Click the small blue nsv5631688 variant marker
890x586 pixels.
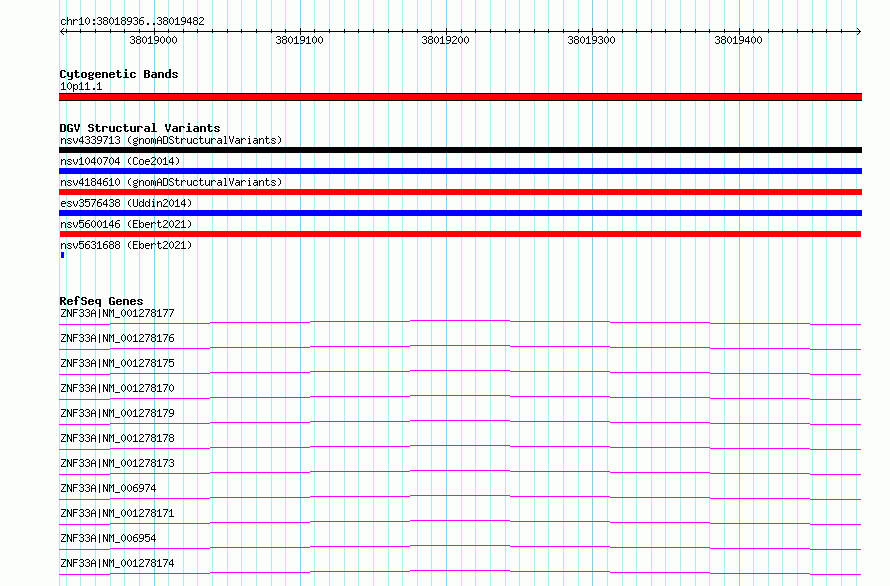coord(62,255)
